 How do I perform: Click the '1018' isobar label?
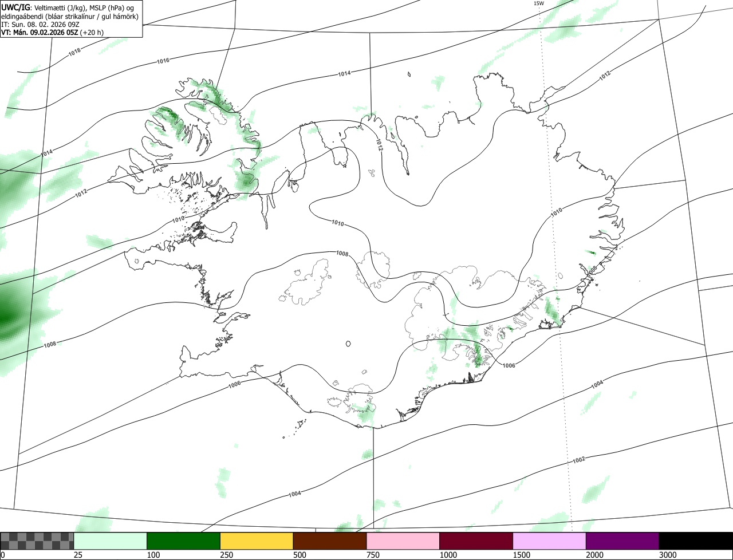[x=74, y=52]
